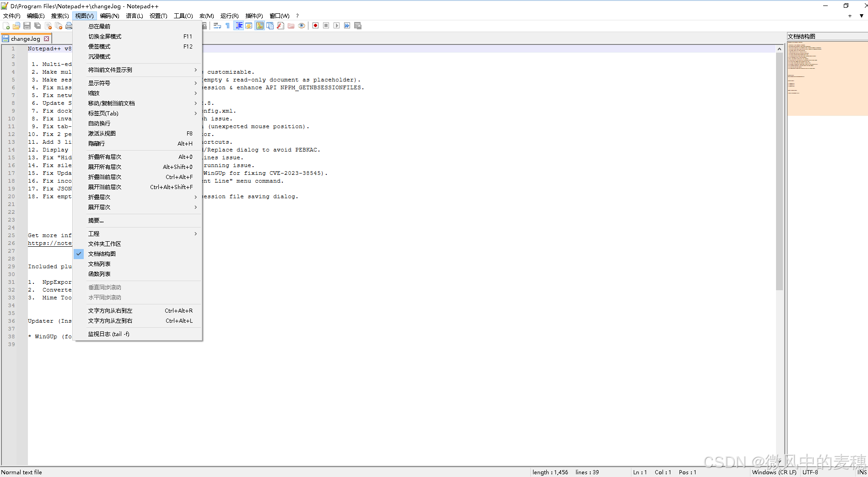Toggle the 文档列表 panel item
Viewport: 868px width, 477px height.
137,264
